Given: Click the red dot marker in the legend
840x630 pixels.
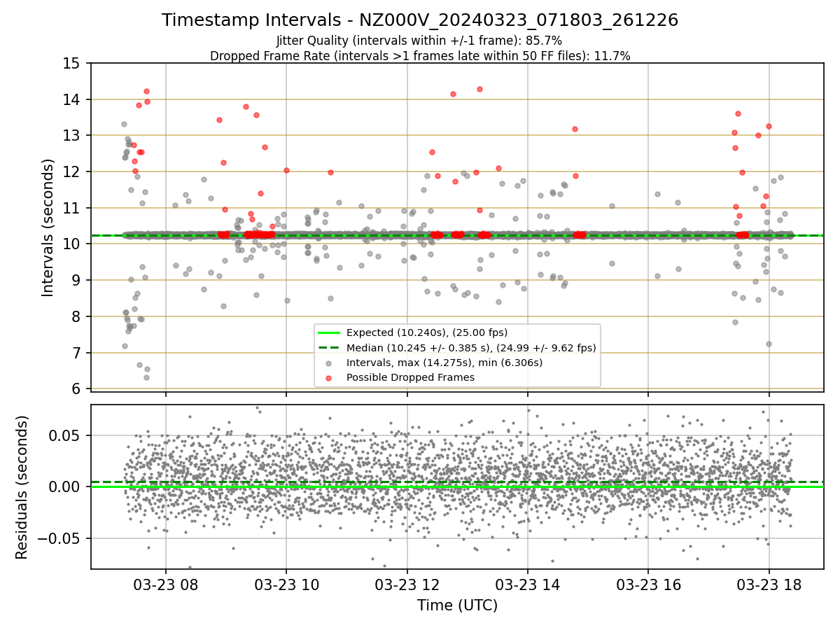Looking at the screenshot, I should [329, 378].
